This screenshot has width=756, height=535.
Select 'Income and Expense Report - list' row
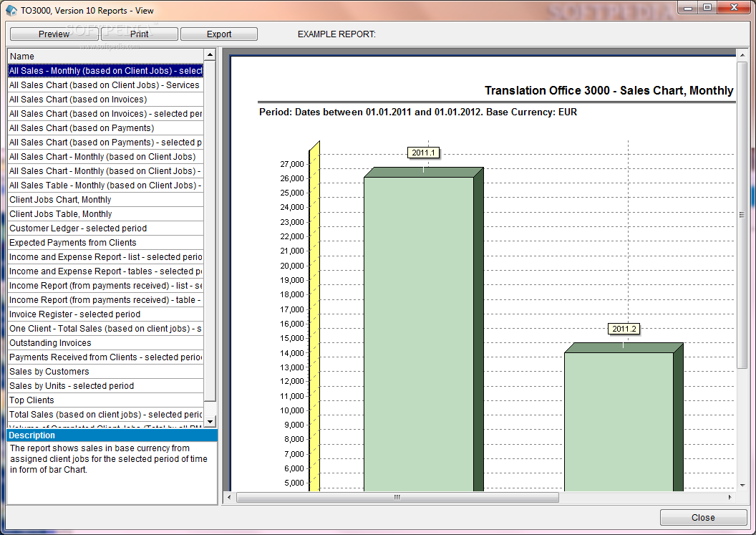(x=105, y=257)
